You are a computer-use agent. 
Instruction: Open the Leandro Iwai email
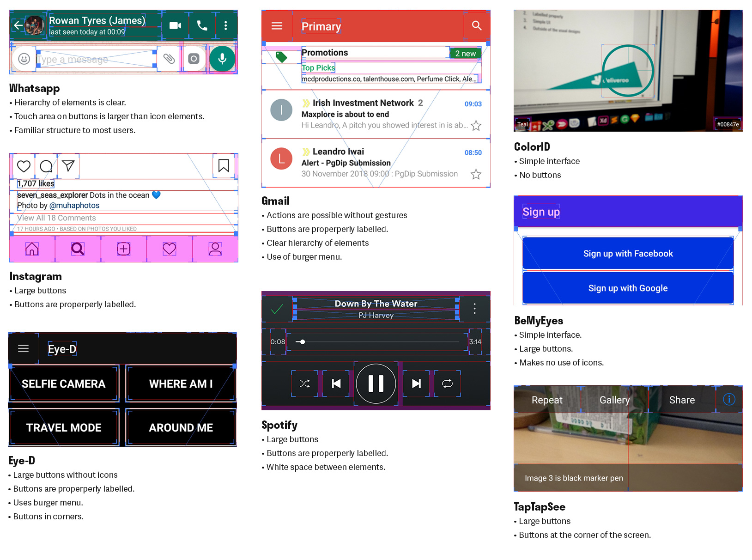coord(376,163)
